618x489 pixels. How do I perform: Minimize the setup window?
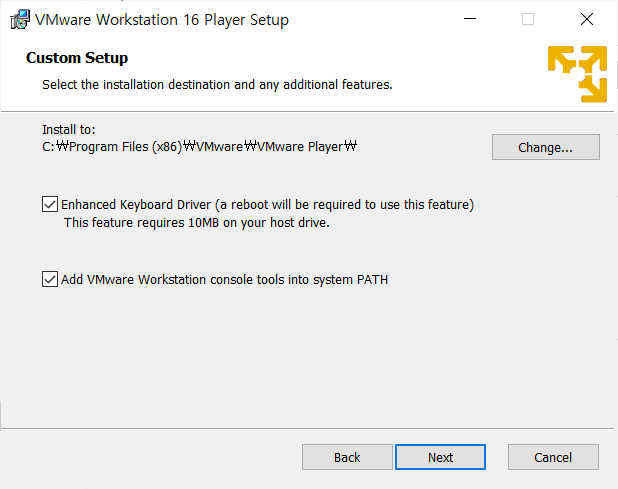(x=470, y=19)
